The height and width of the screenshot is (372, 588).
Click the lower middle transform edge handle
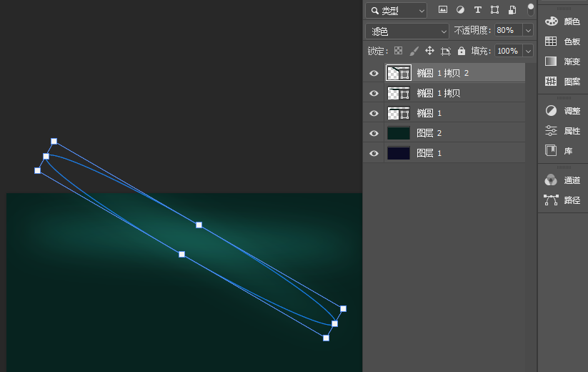pyautogui.click(x=182, y=254)
